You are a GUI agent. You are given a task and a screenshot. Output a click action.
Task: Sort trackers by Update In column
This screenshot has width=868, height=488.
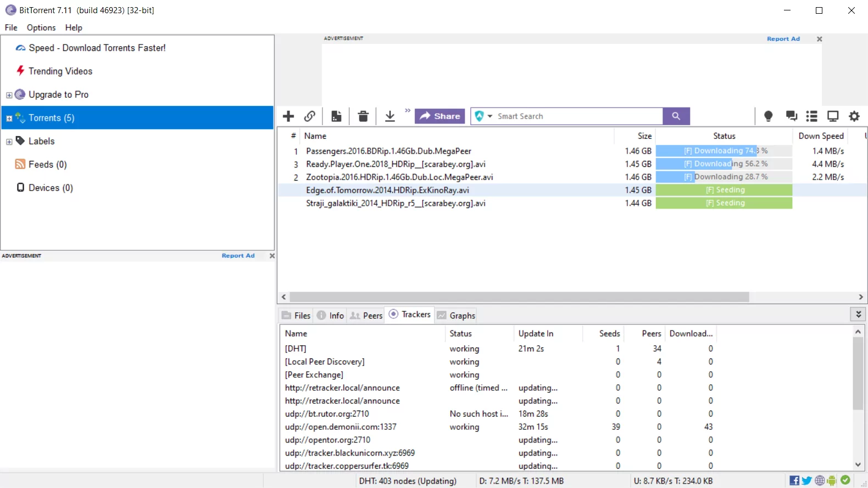(x=548, y=334)
